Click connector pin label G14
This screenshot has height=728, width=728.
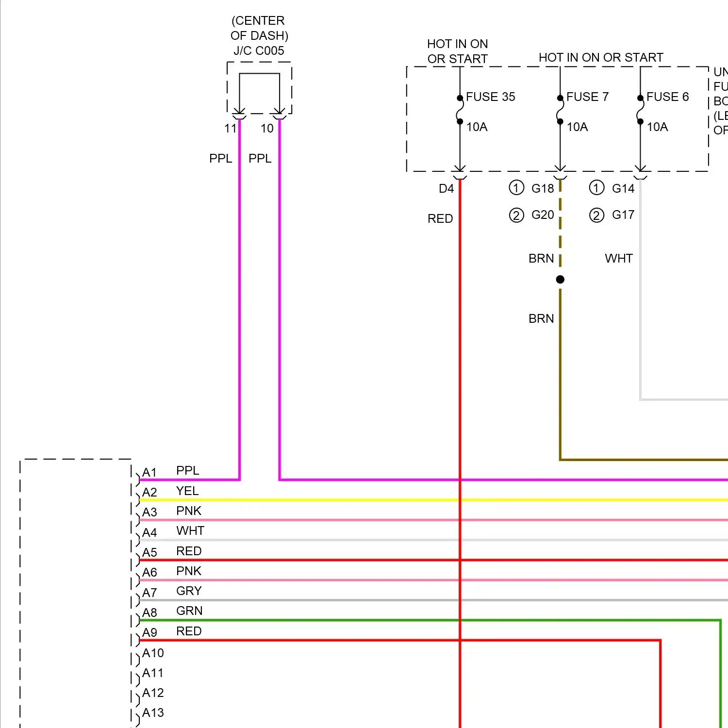[623, 189]
